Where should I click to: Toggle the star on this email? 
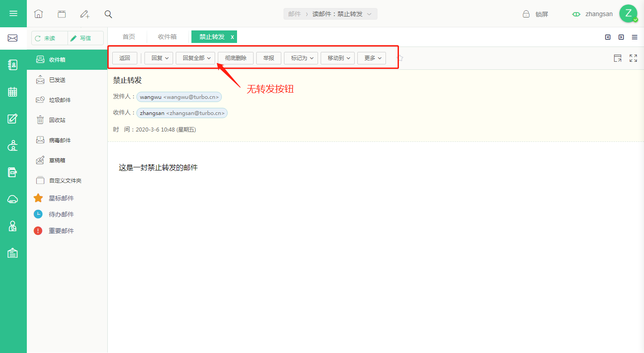[400, 58]
